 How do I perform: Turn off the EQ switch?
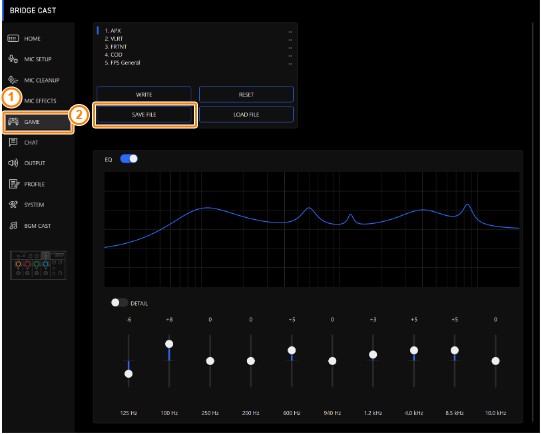pos(129,159)
